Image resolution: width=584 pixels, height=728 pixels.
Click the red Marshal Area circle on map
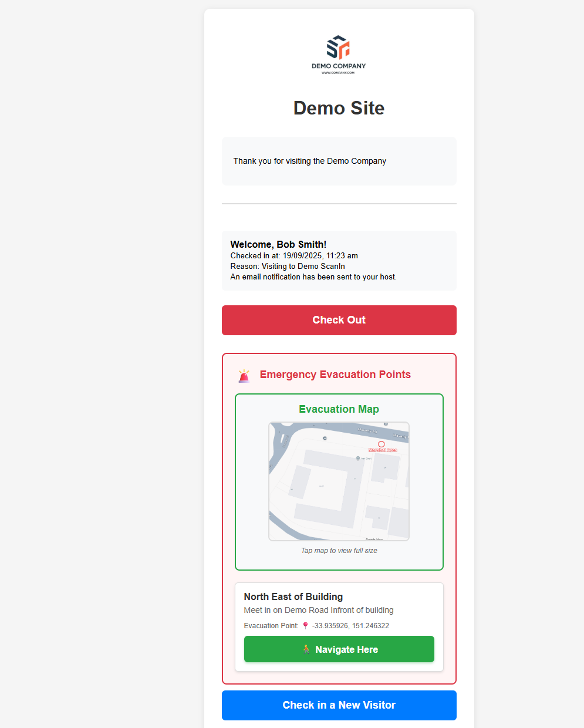(382, 444)
